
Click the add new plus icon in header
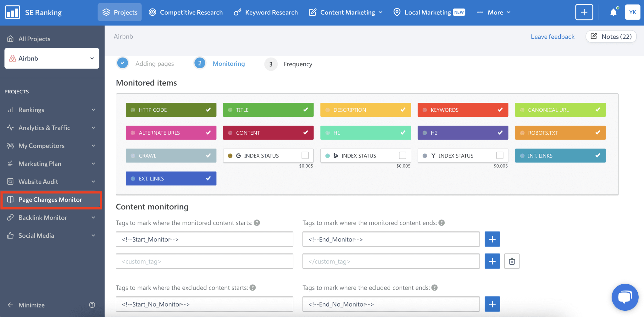coord(584,13)
